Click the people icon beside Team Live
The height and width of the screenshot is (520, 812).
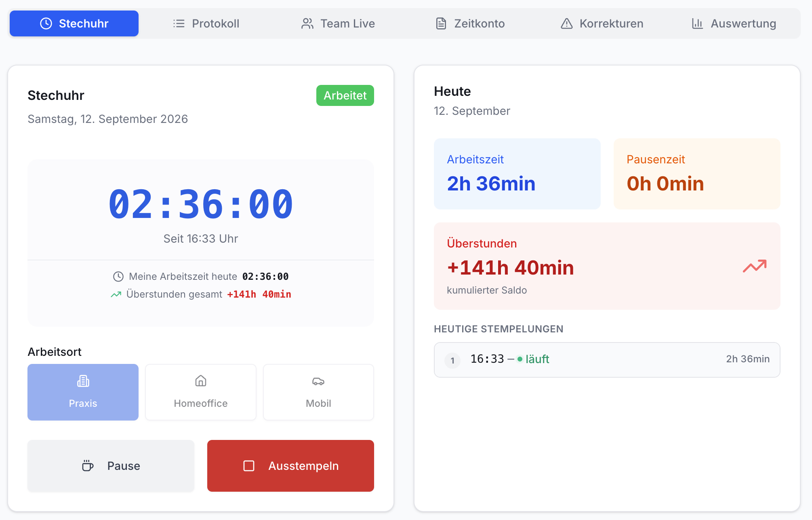coord(307,23)
